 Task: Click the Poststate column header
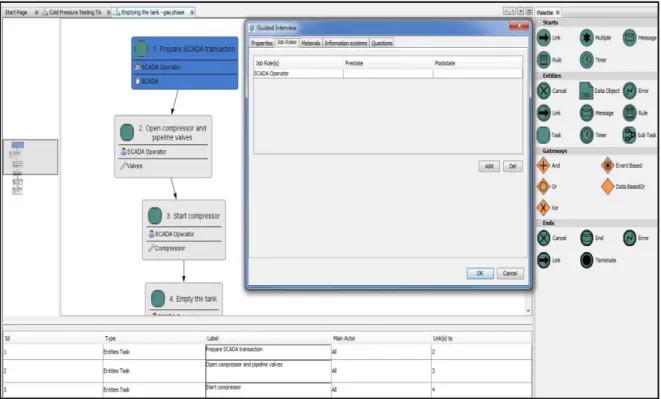pyautogui.click(x=478, y=63)
